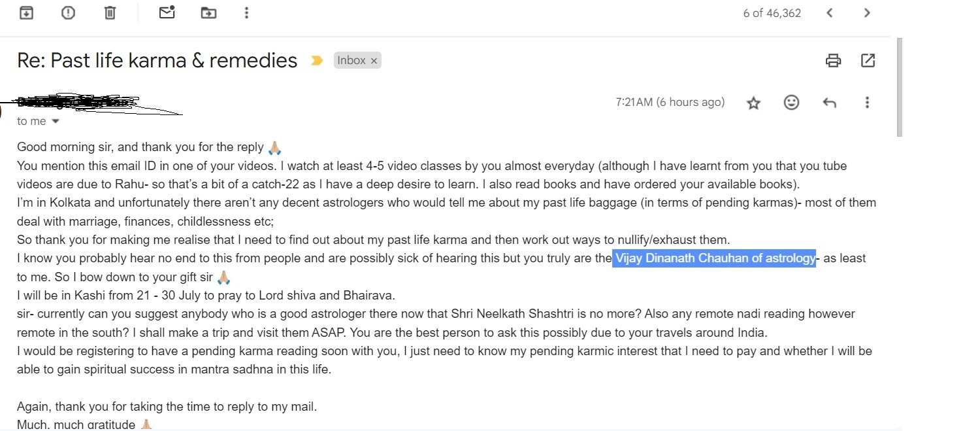Viewport: 980px width, 431px height.
Task: Open email in new window
Action: point(868,61)
